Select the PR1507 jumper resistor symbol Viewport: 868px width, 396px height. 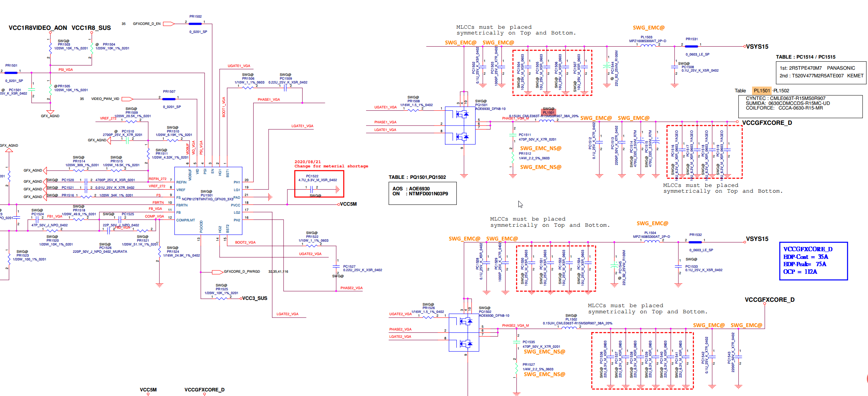click(x=169, y=99)
